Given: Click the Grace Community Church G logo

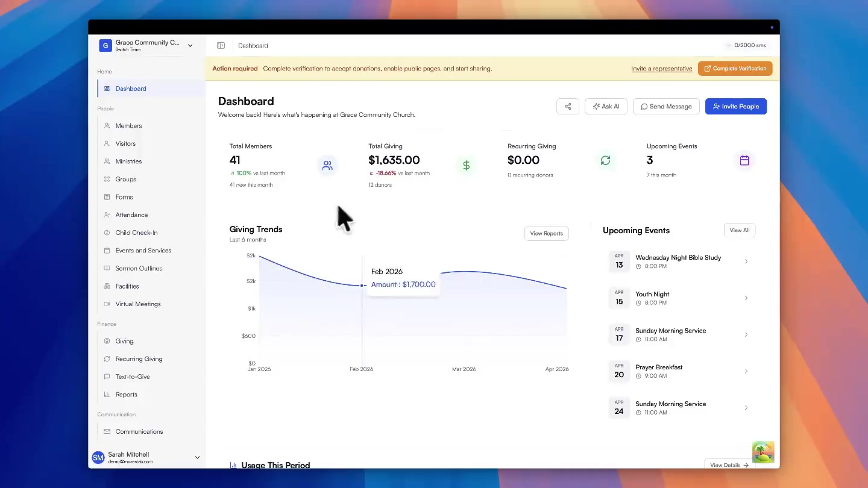Looking at the screenshot, I should [105, 46].
